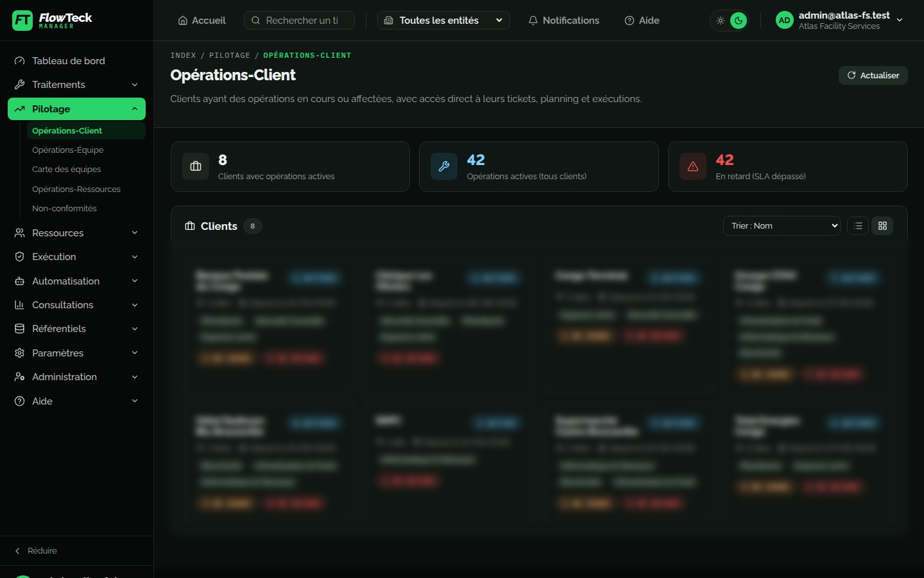The image size is (924, 578).
Task: Open Carte des équipes submenu item
Action: [x=86, y=170]
